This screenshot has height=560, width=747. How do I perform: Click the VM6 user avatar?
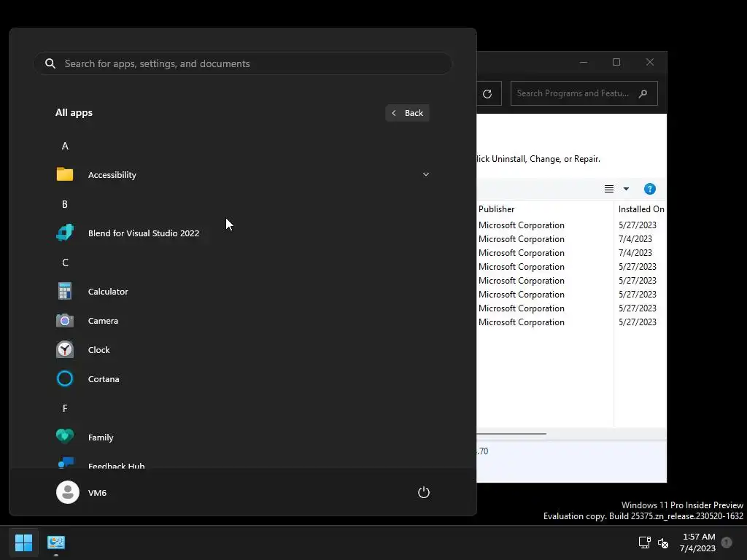[68, 492]
